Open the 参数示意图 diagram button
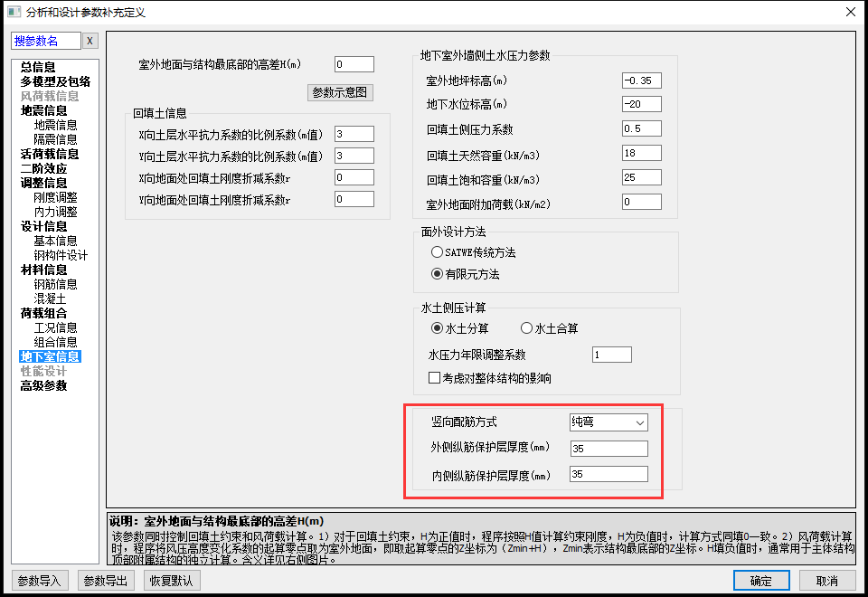The image size is (868, 597). 340,92
